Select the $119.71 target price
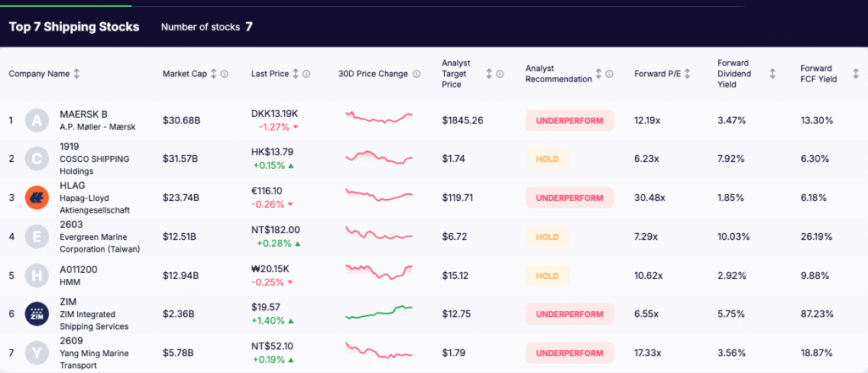The image size is (868, 373). point(457,198)
